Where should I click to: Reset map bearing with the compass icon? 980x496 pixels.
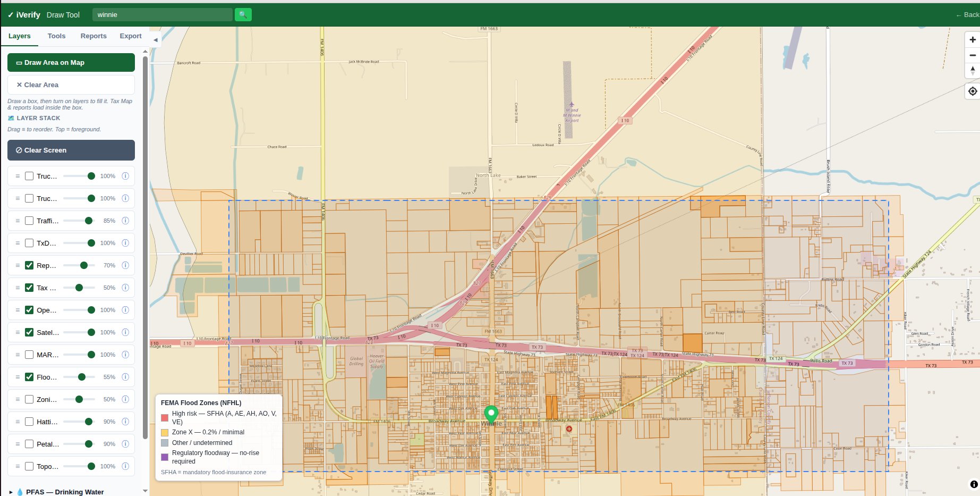972,70
